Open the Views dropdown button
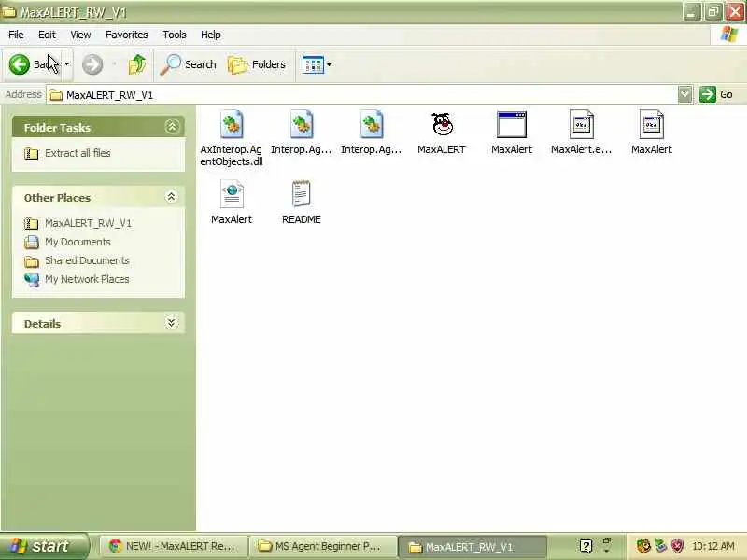This screenshot has height=560, width=747. (x=317, y=64)
